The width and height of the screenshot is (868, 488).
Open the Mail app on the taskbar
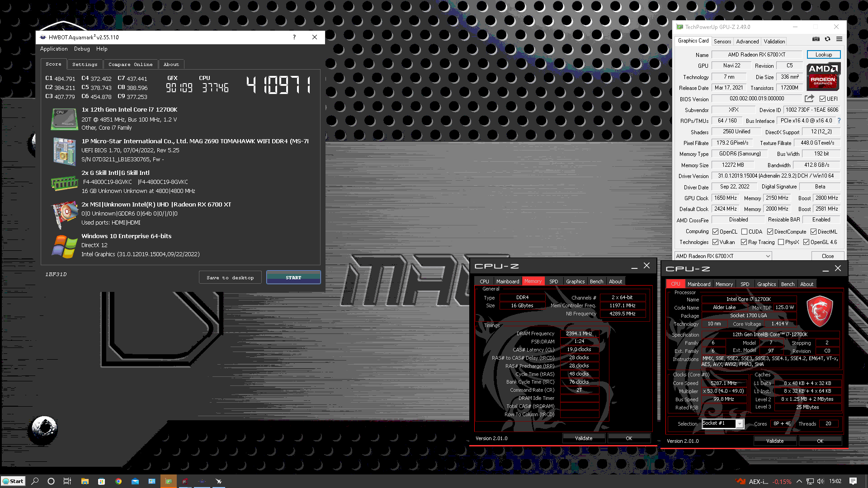click(x=135, y=481)
